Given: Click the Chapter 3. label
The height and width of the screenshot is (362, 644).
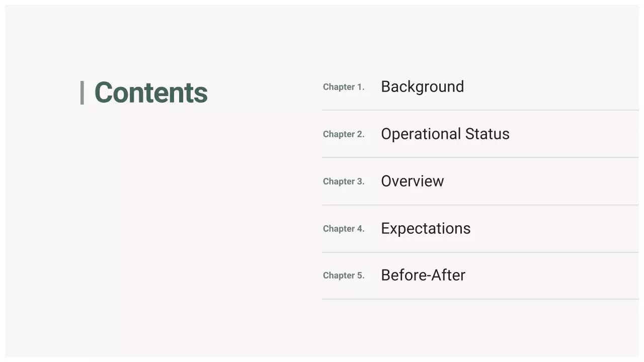Looking at the screenshot, I should coord(344,182).
